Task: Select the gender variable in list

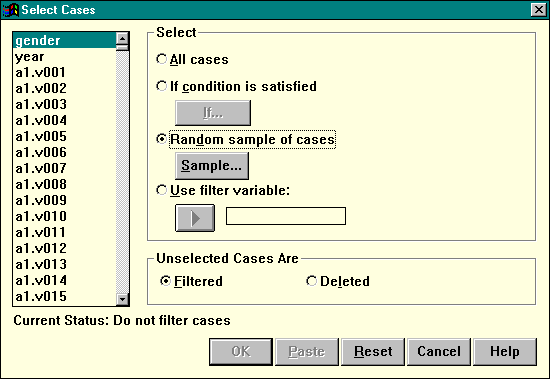Action: click(65, 41)
